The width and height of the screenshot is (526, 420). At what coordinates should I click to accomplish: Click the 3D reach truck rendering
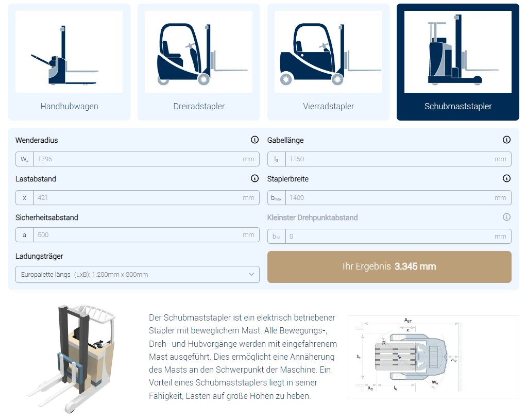(72, 358)
